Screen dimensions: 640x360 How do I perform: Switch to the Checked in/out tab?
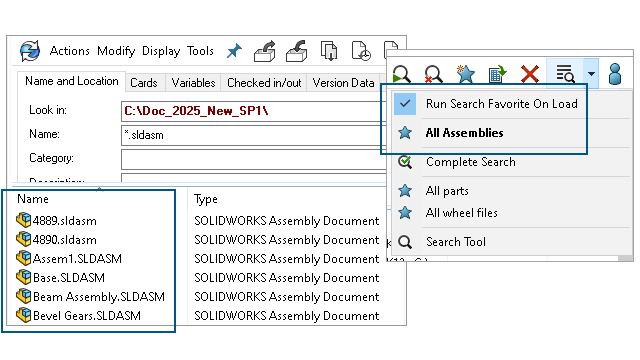tap(264, 83)
